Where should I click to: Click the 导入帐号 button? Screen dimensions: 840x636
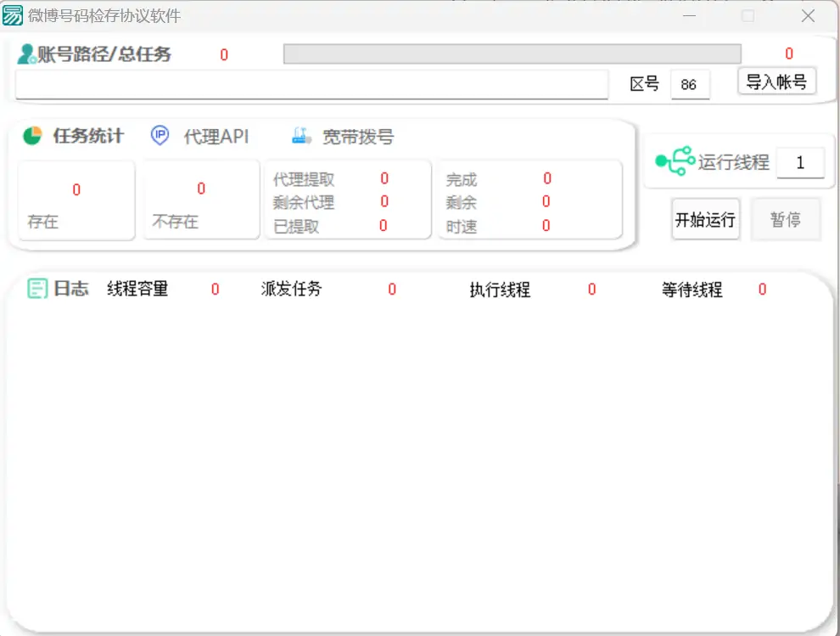coord(776,82)
